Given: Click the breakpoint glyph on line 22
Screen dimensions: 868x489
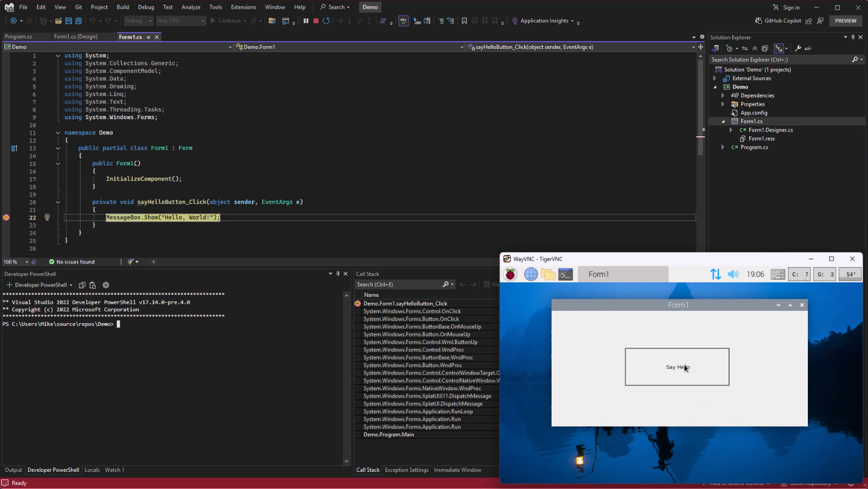Looking at the screenshot, I should 6,217.
